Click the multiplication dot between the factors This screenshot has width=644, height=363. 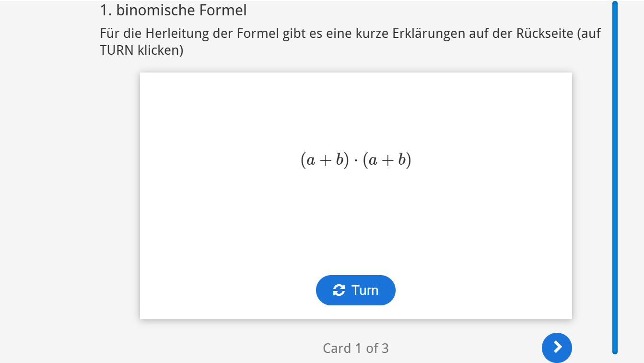coord(356,160)
